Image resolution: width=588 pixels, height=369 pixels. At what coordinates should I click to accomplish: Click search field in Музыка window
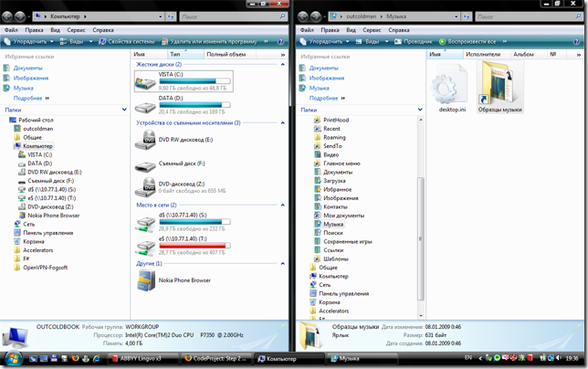(x=529, y=16)
